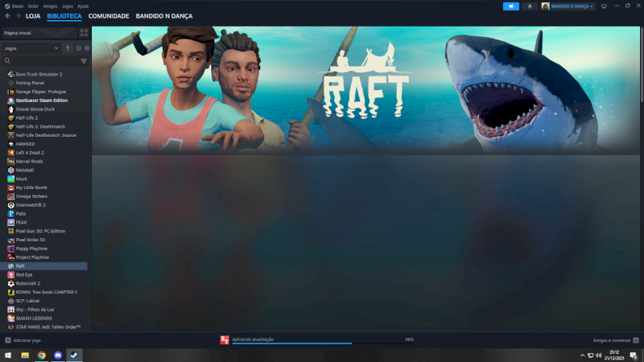Open the BANDIDO N DANÇA profile tab
Screen dimensions: 644x362
[164, 16]
